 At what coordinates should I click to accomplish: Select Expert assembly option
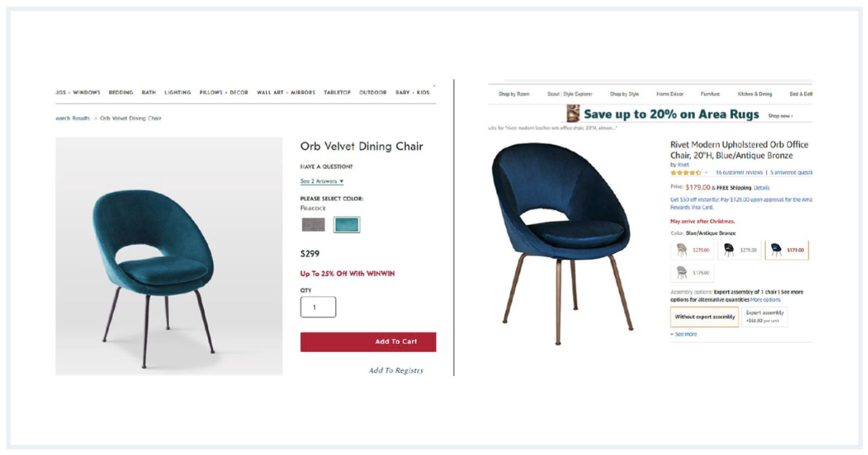[764, 317]
